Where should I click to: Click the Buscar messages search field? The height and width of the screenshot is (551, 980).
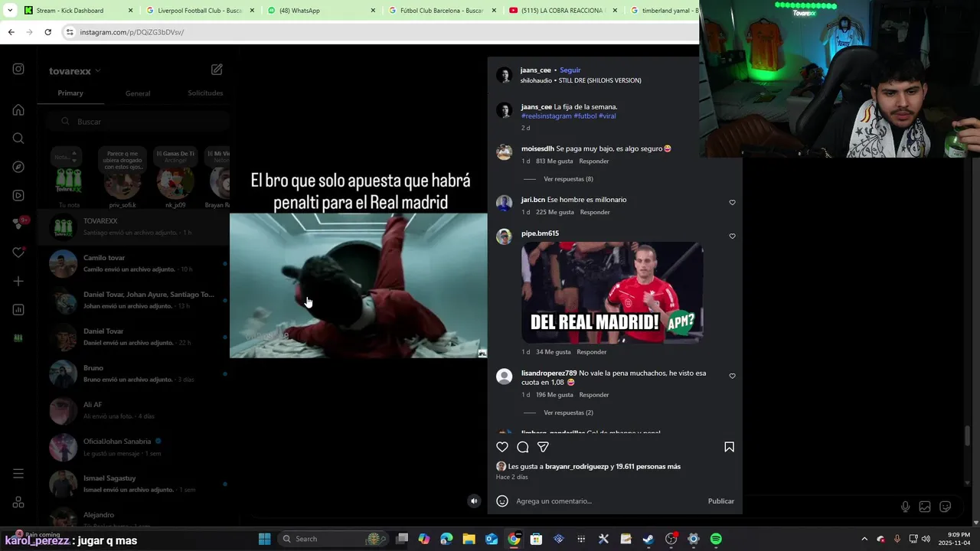(136, 122)
